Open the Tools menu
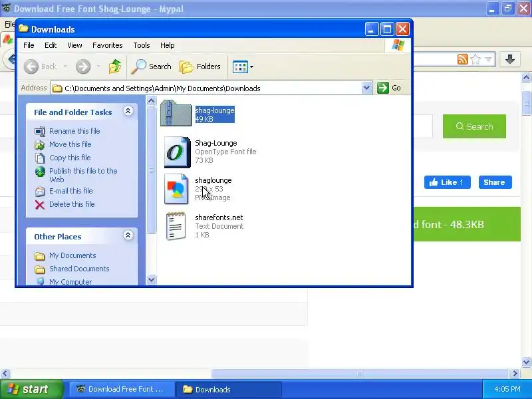 pos(142,45)
